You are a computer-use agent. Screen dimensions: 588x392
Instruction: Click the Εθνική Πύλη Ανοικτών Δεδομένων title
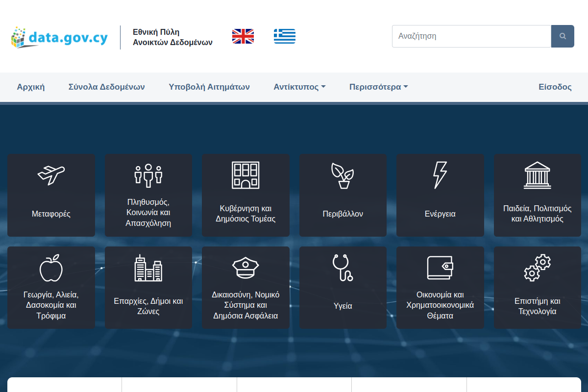[172, 37]
